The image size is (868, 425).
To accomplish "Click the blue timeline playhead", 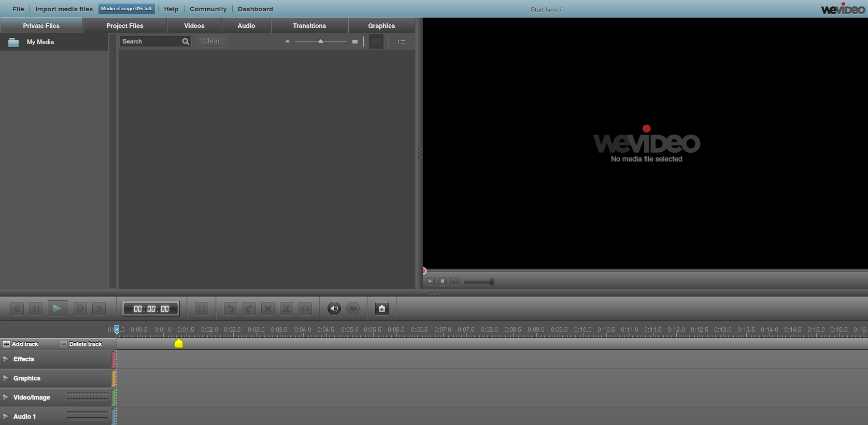I will pyautogui.click(x=117, y=329).
